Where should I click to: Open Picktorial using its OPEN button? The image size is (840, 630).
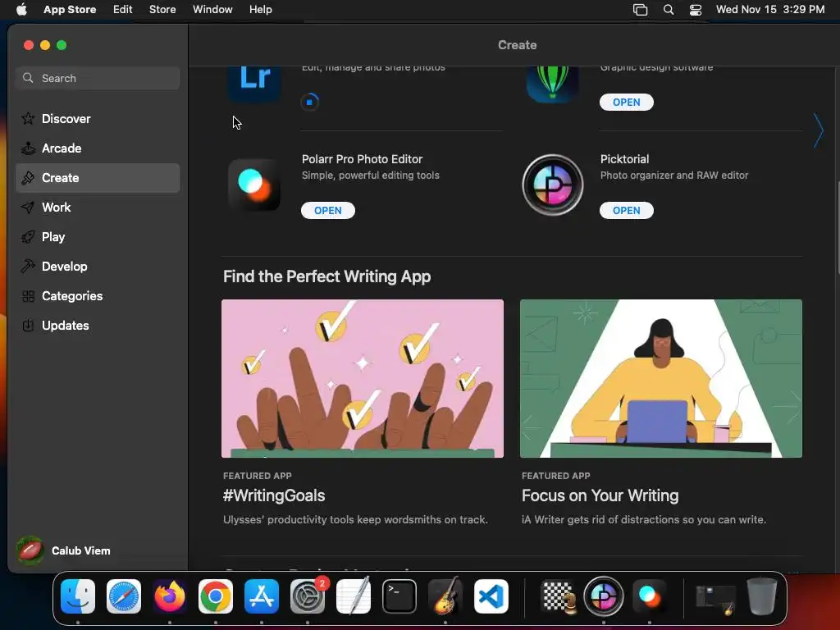click(x=626, y=211)
